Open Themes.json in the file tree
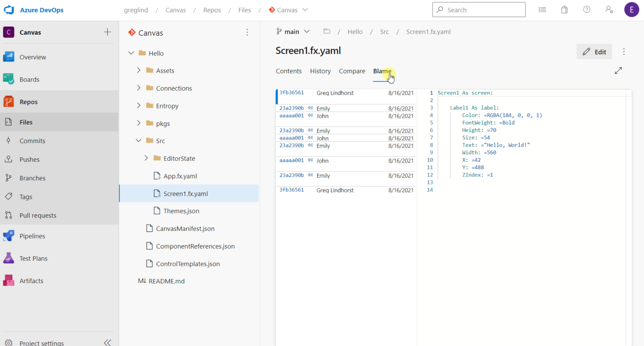The image size is (644, 346). tap(181, 211)
